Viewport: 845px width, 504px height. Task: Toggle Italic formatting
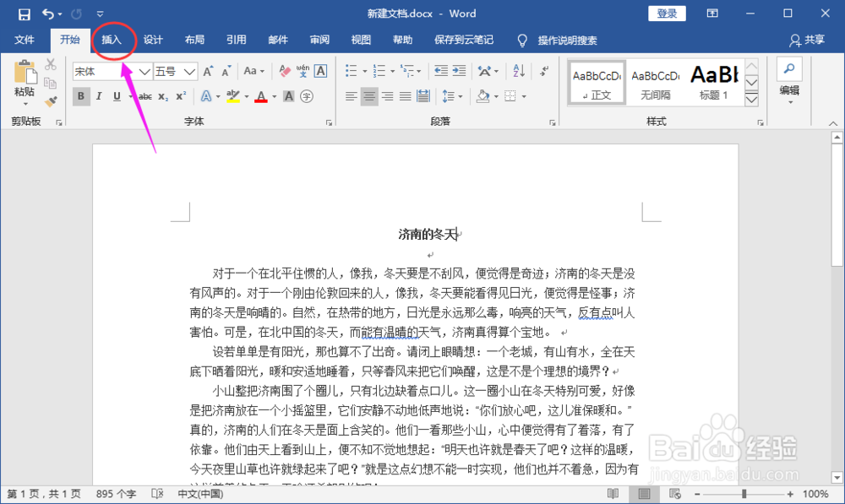tap(99, 96)
